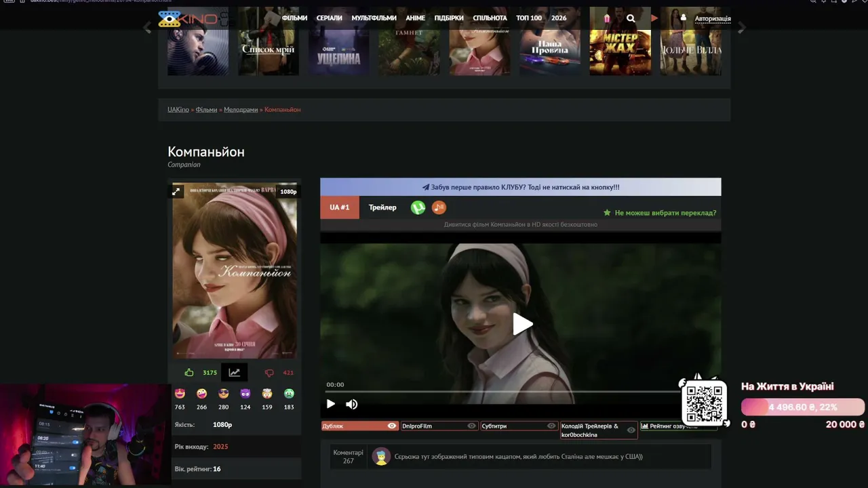Select the DniproFilm voiceover option

439,426
